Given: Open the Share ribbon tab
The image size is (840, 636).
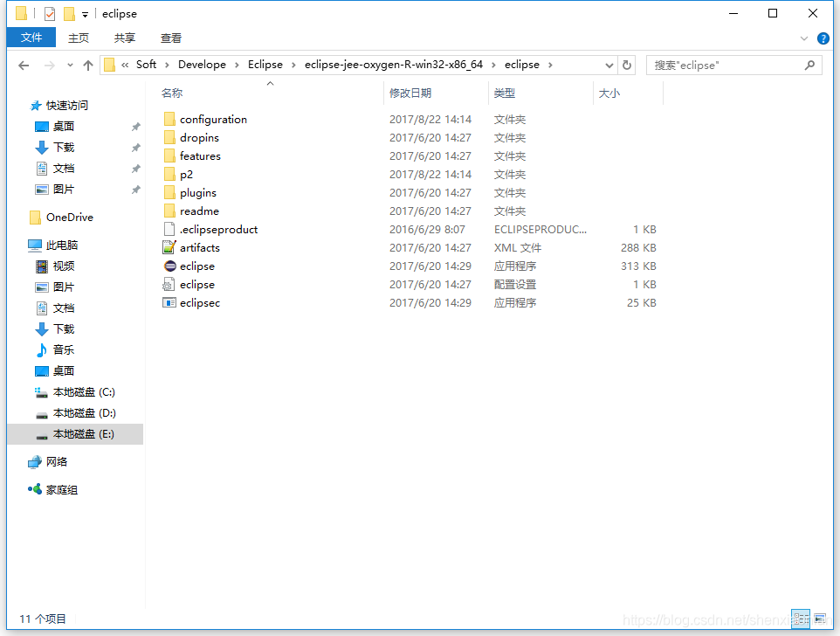Looking at the screenshot, I should [x=125, y=38].
